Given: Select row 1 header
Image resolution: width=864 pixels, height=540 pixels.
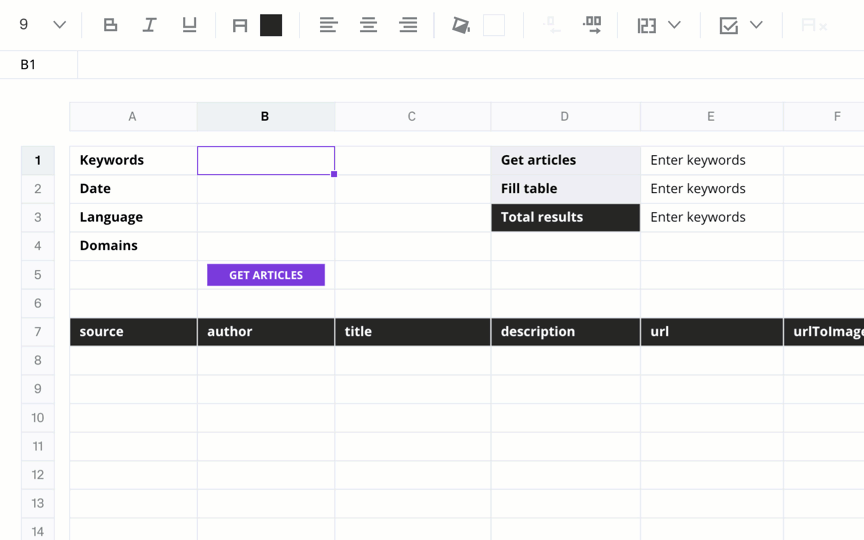Looking at the screenshot, I should coord(37,160).
